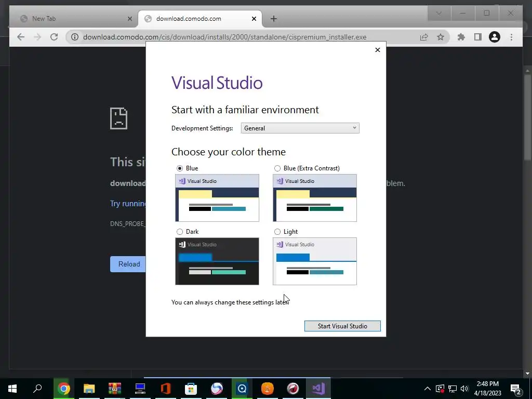This screenshot has width=532, height=399.
Task: Open File Explorer from the taskbar
Action: (89, 389)
